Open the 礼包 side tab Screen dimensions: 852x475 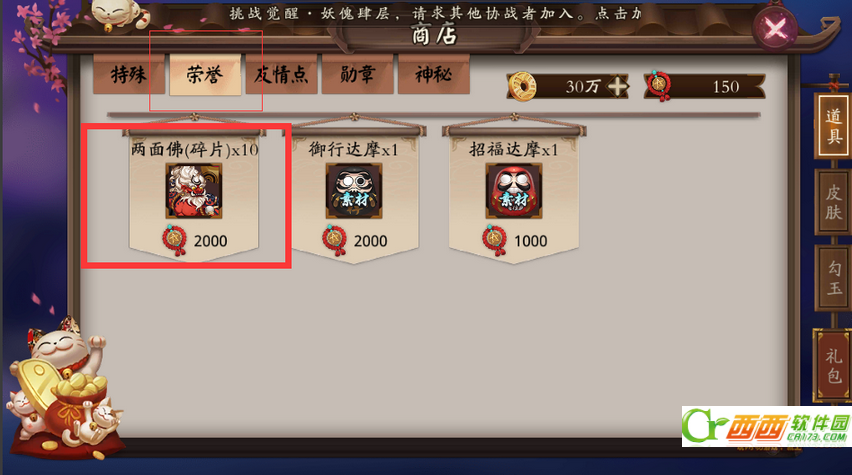833,365
